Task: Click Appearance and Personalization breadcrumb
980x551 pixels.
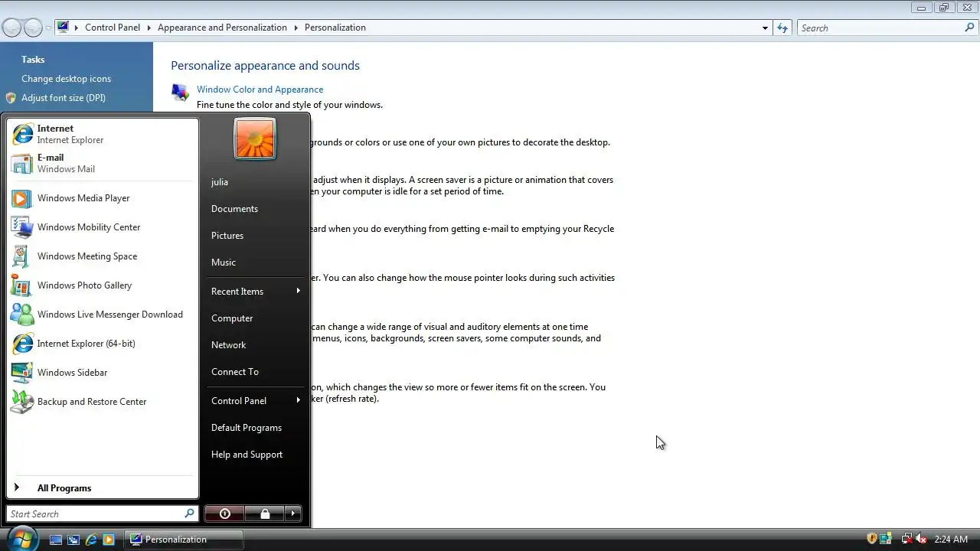Action: tap(222, 28)
